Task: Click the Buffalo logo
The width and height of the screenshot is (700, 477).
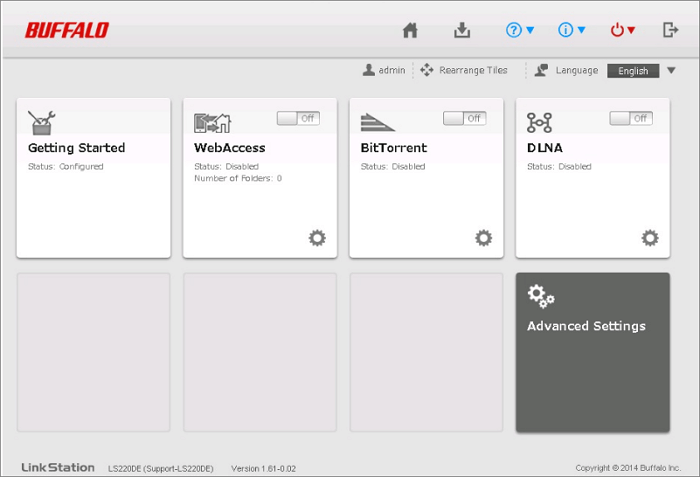Action: [x=67, y=30]
